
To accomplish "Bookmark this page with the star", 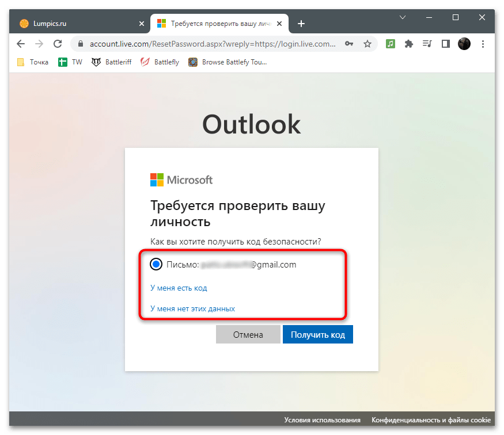I will coord(367,44).
